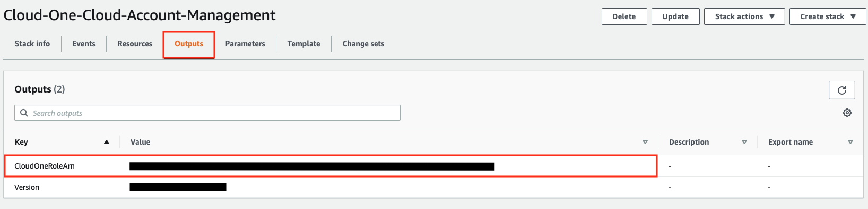Go to the Parameters tab
Image resolution: width=868 pixels, height=209 pixels.
pyautogui.click(x=245, y=44)
